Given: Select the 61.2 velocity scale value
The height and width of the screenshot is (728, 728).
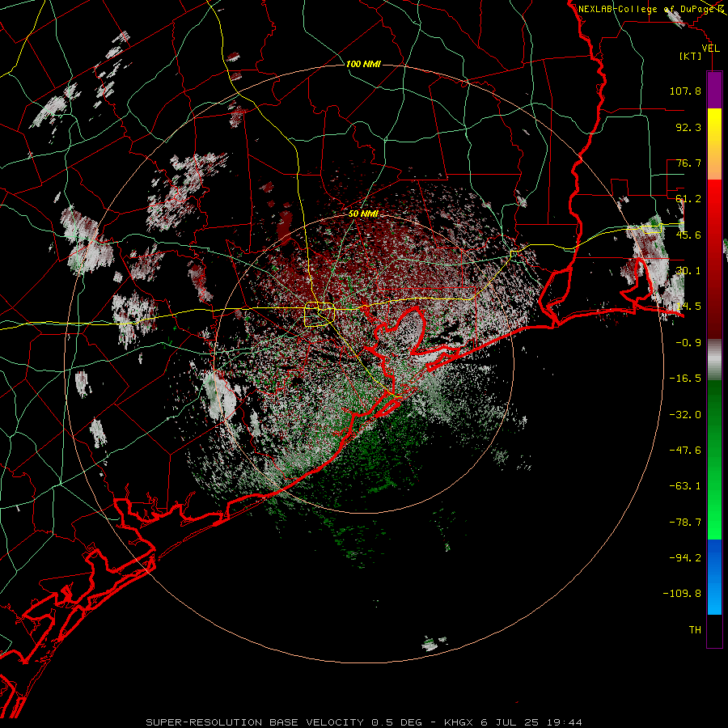Looking at the screenshot, I should click(x=688, y=199).
